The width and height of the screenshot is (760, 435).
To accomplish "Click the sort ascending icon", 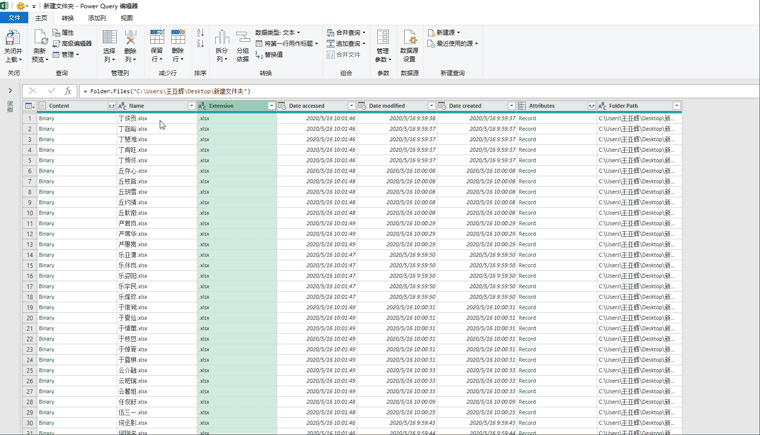I will (x=201, y=33).
